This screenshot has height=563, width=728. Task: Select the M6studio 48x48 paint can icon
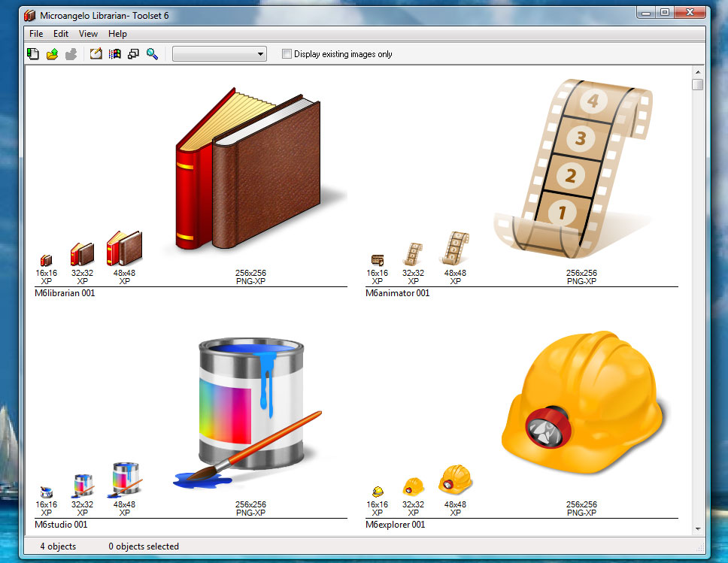(124, 480)
